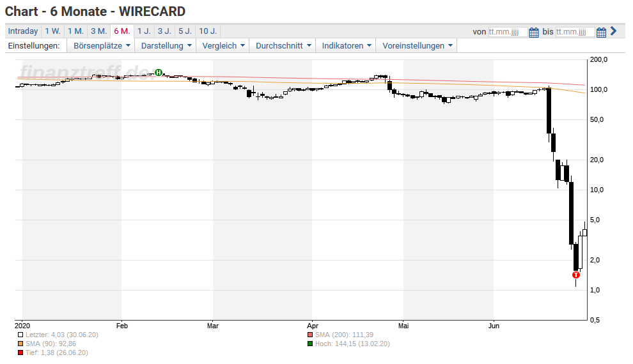Click the 1,0 price axis label
The image size is (633, 364).
point(595,290)
